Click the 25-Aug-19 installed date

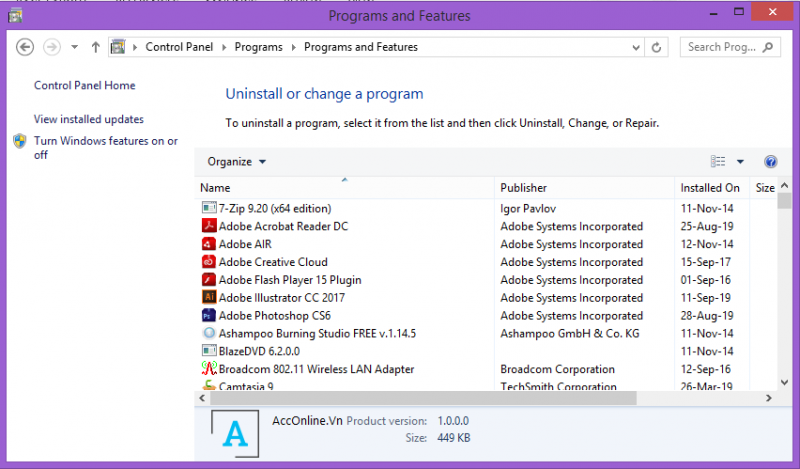[x=707, y=226]
